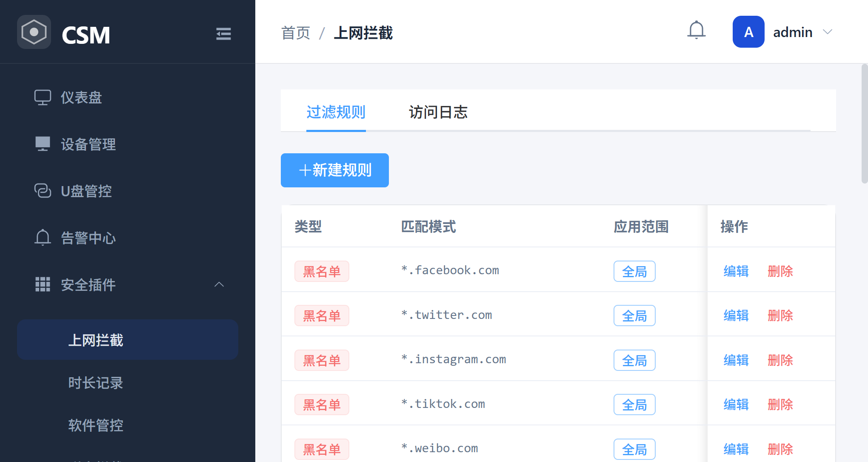Click the USB control link icon
The width and height of the screenshot is (868, 462).
pyautogui.click(x=43, y=191)
